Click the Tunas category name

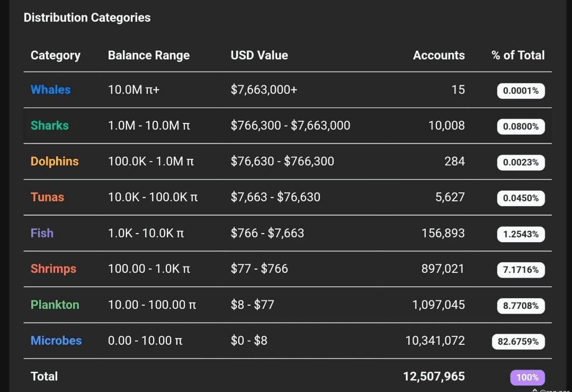click(47, 197)
